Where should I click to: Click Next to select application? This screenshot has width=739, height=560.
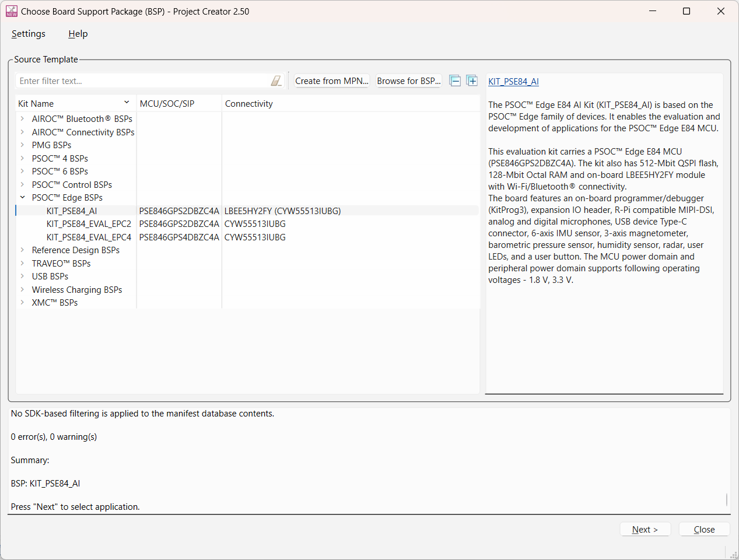pyautogui.click(x=645, y=530)
